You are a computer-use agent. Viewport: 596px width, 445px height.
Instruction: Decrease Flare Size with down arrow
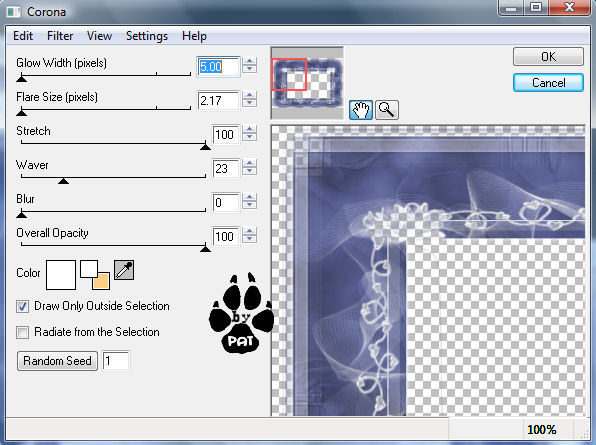point(249,103)
